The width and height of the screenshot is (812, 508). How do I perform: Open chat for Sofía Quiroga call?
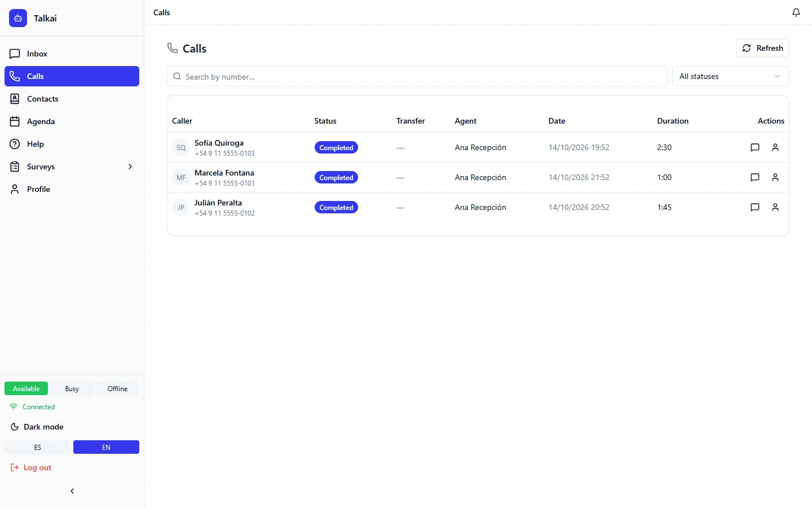(755, 147)
